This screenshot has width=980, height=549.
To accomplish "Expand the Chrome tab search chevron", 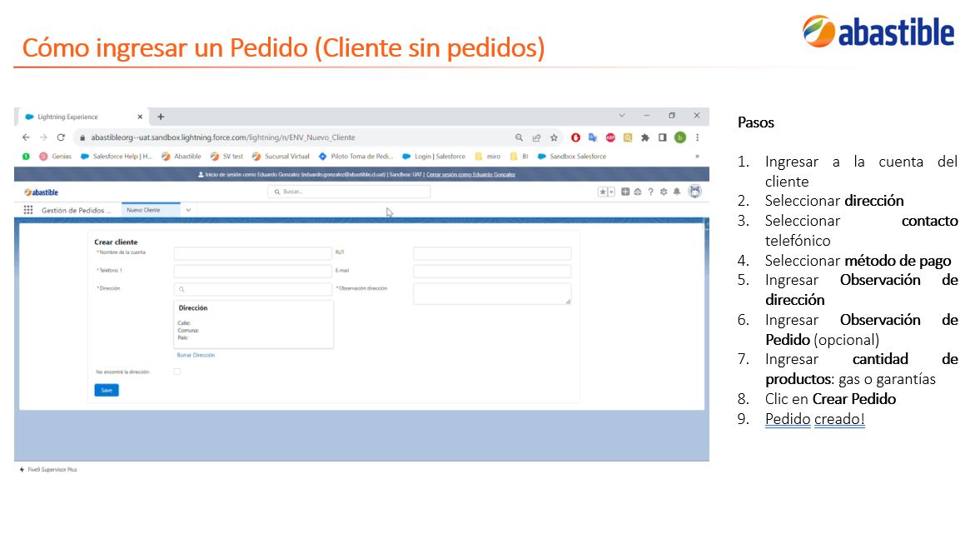I will click(622, 116).
